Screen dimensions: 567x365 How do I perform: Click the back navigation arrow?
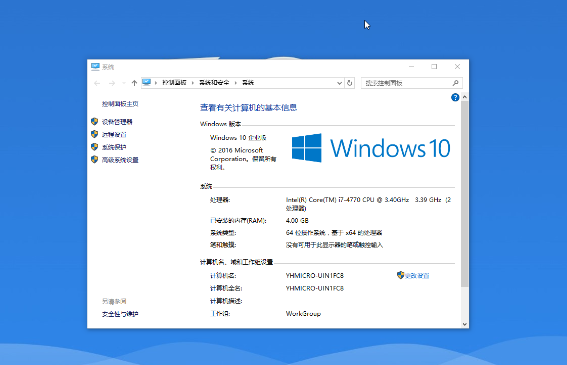click(97, 83)
